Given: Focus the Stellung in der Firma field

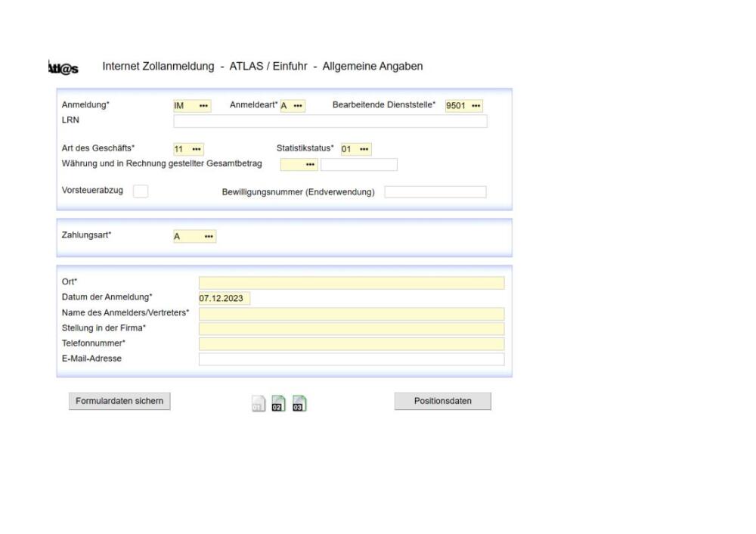Looking at the screenshot, I should coord(352,329).
